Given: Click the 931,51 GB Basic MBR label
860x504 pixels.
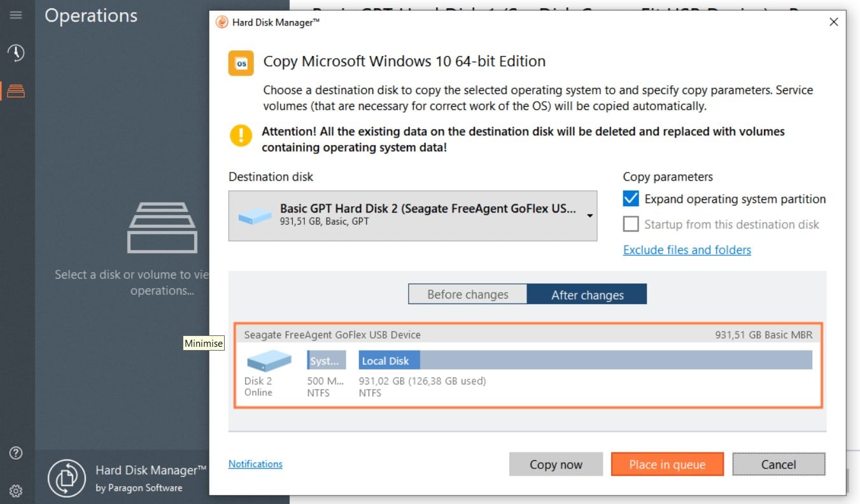Looking at the screenshot, I should [x=764, y=335].
